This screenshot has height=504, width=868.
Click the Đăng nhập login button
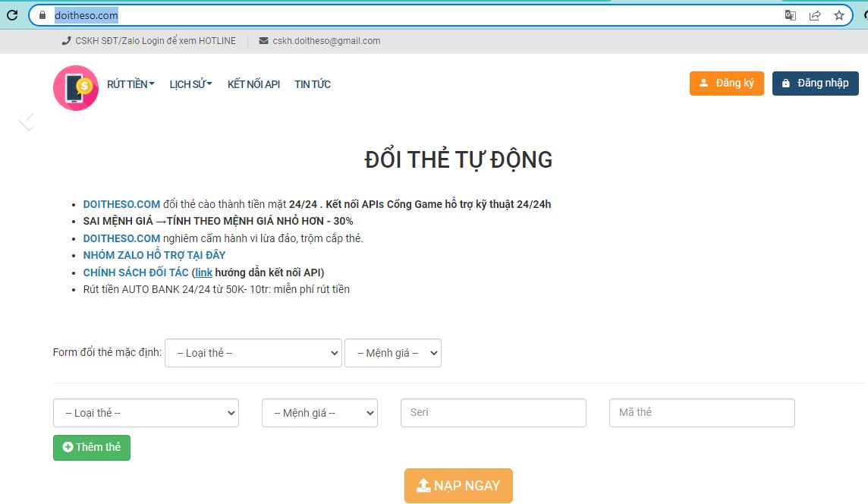tap(816, 83)
